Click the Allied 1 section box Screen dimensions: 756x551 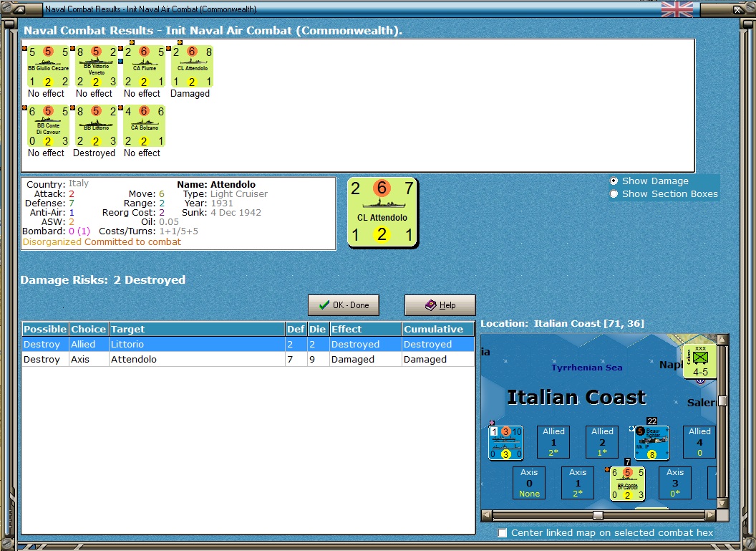(x=553, y=442)
